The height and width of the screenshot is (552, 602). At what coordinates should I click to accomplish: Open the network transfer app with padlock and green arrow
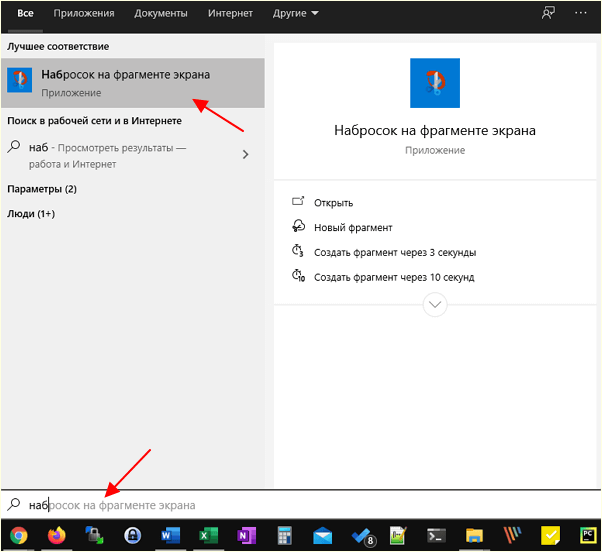94,535
